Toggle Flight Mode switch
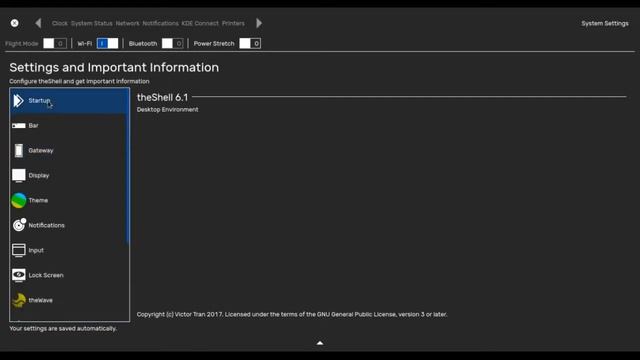The width and height of the screenshot is (640, 360). [x=55, y=43]
